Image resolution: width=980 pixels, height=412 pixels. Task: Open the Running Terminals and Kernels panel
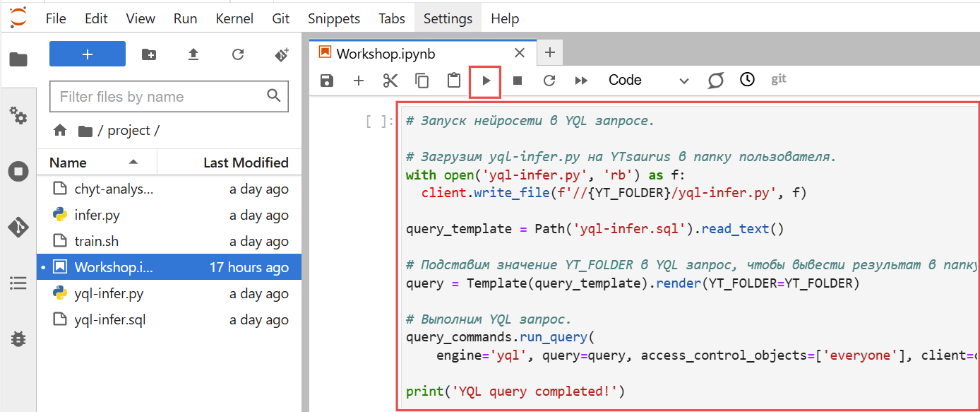point(18,172)
